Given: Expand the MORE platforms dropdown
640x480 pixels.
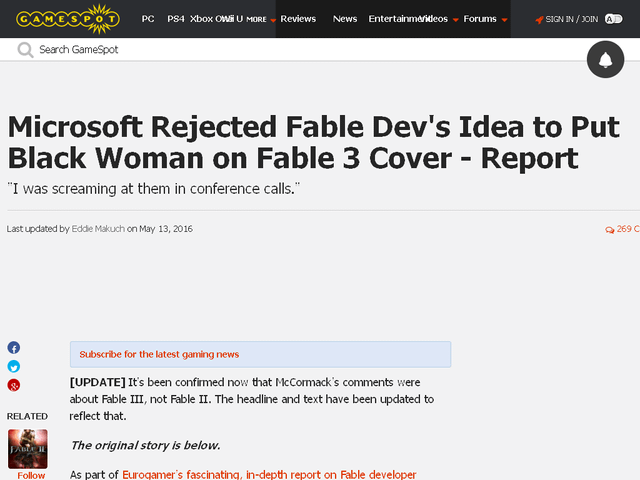Looking at the screenshot, I should click(x=261, y=19).
